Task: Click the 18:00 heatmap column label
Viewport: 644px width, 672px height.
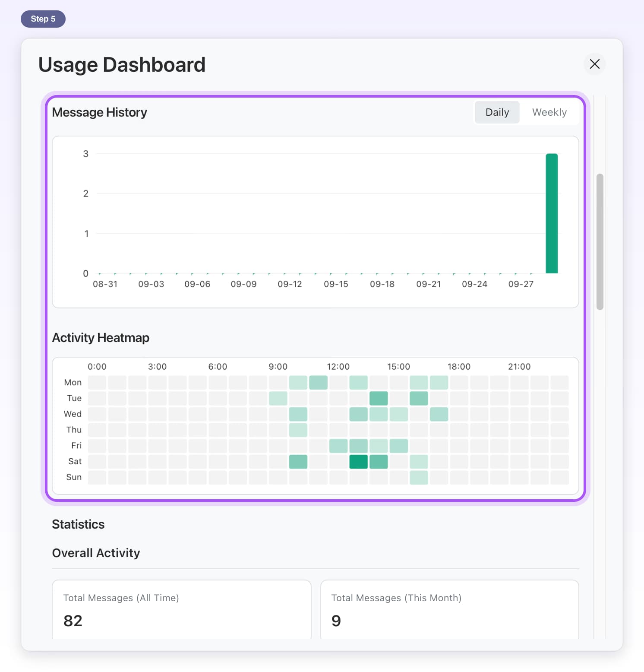Action: [459, 367]
